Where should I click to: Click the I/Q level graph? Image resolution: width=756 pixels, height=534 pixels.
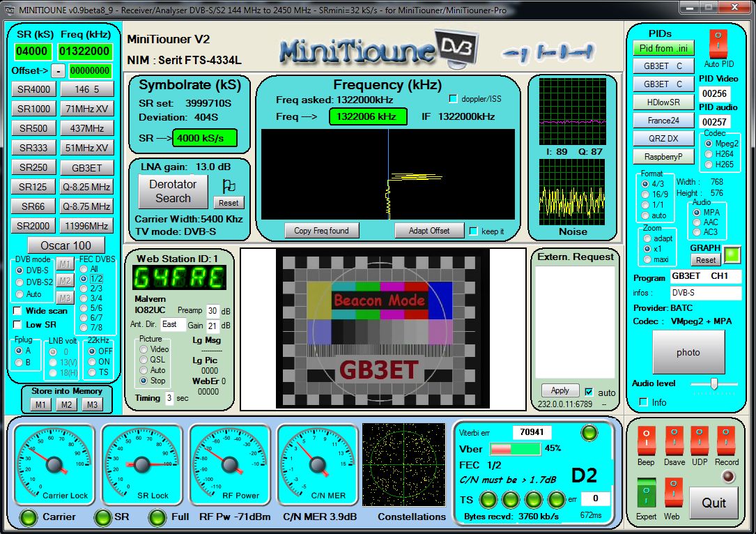[572, 111]
